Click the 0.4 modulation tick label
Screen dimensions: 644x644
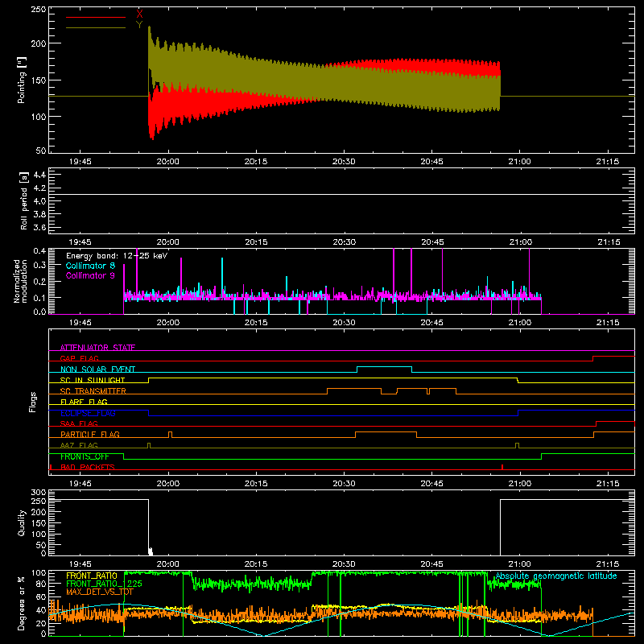coord(39,251)
